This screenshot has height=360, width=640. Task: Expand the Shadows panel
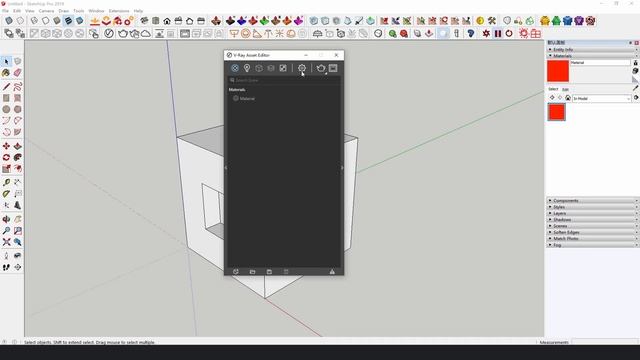pos(592,220)
